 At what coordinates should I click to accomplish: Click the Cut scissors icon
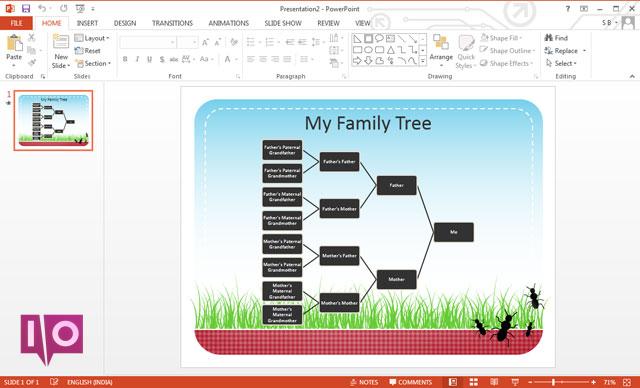click(x=31, y=38)
